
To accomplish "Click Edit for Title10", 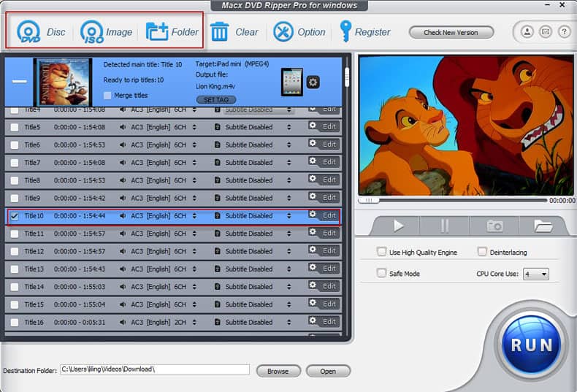I will click(x=329, y=215).
